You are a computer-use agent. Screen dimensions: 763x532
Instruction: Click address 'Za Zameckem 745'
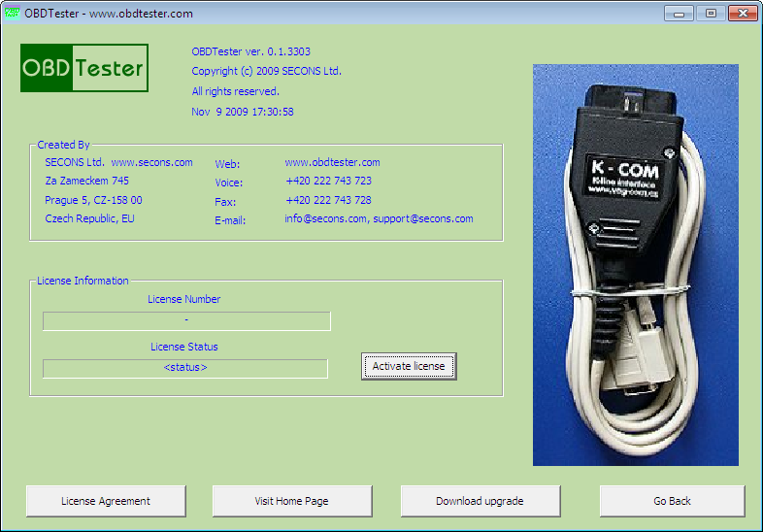(86, 181)
